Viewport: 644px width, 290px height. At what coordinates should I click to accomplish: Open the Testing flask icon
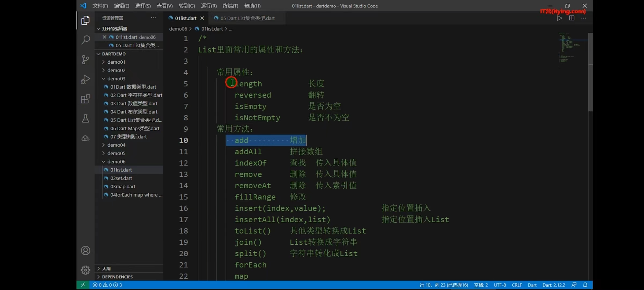click(x=85, y=118)
